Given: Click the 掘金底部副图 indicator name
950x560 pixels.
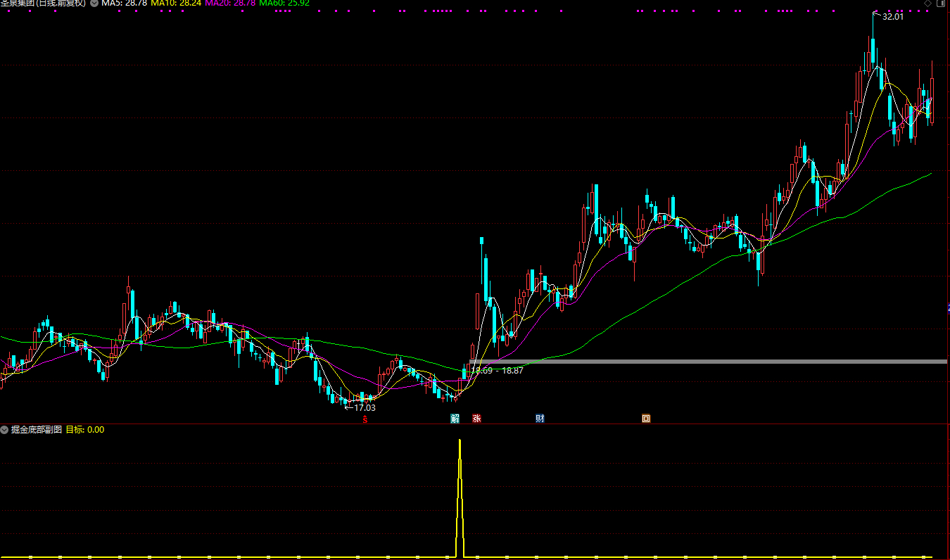Looking at the screenshot, I should tap(36, 429).
